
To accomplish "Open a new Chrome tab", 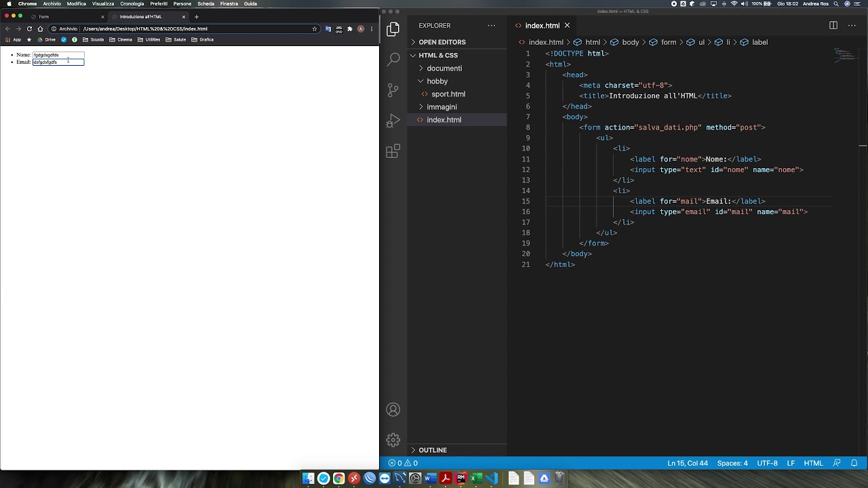I will 197,16.
